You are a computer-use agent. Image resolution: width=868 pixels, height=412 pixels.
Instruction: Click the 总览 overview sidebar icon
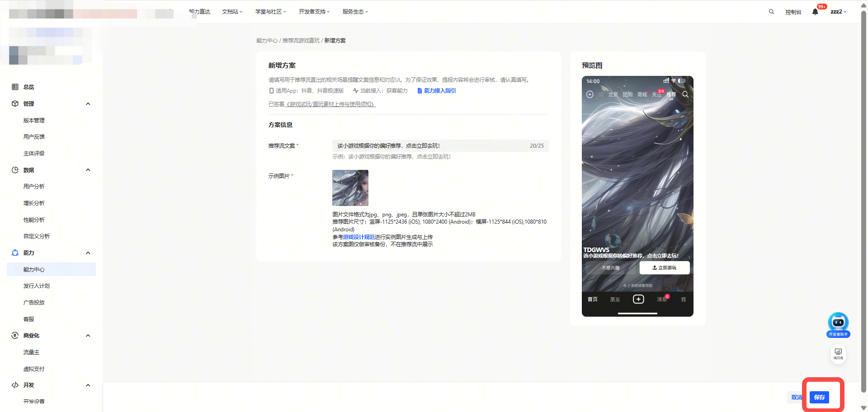click(15, 87)
